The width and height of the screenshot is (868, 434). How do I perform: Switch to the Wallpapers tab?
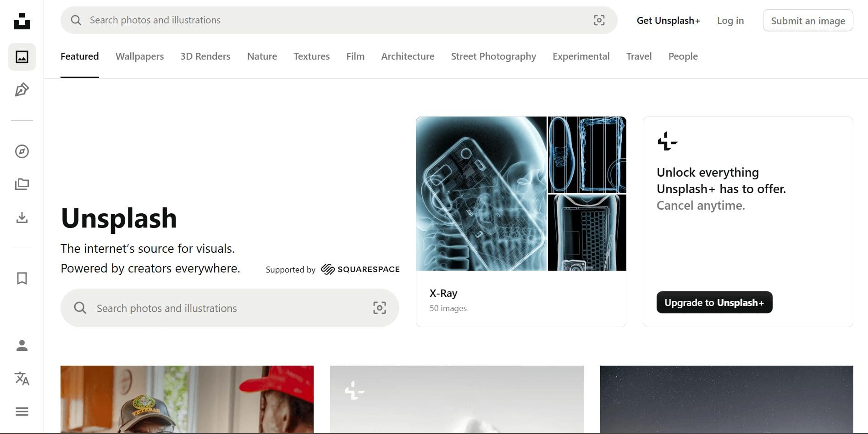(139, 56)
